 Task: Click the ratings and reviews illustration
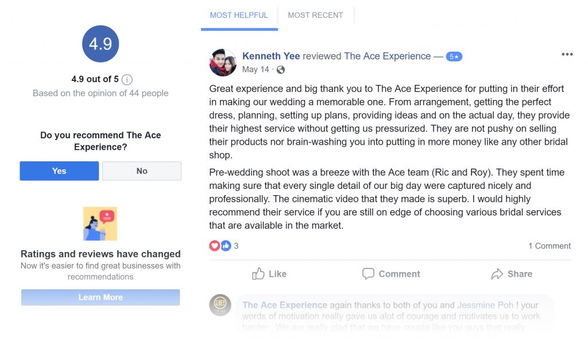point(100,223)
